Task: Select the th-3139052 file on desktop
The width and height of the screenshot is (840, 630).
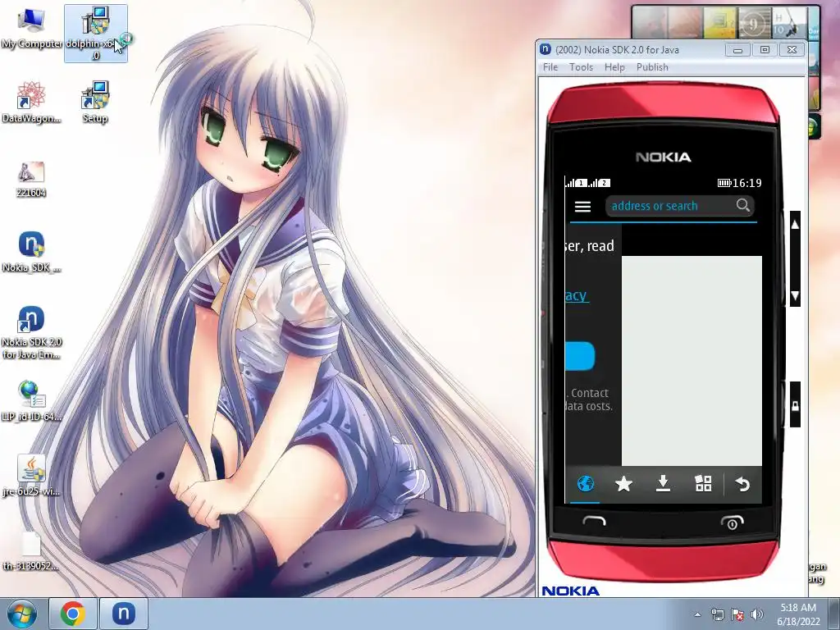Action: (31, 550)
